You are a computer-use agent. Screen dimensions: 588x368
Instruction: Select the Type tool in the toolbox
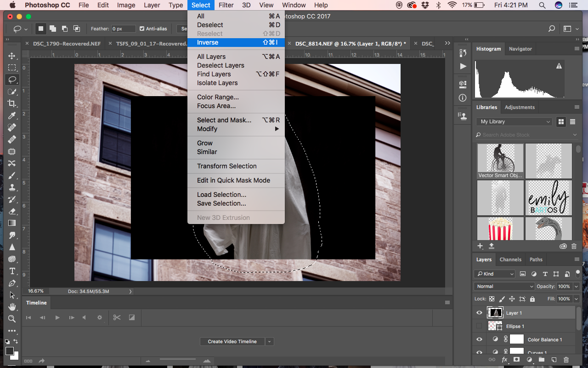[x=12, y=271]
